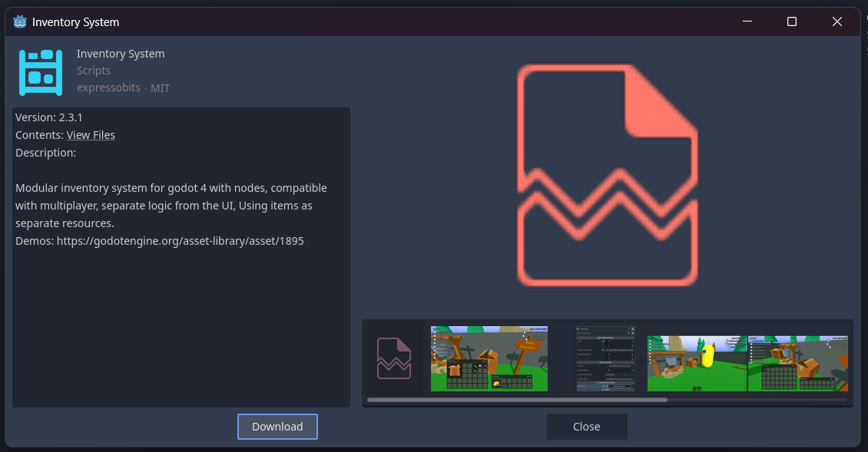The image size is (868, 452).
Task: Click the Download button
Action: (x=277, y=427)
